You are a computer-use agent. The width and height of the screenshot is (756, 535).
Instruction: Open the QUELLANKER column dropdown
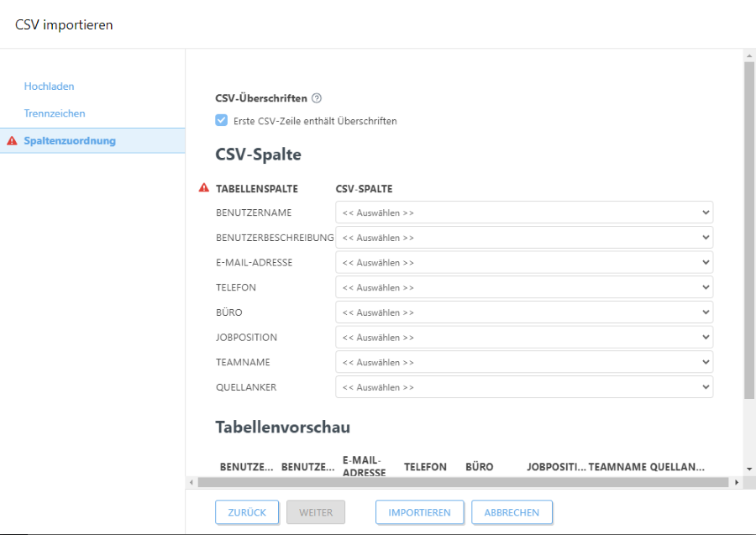[x=706, y=387]
